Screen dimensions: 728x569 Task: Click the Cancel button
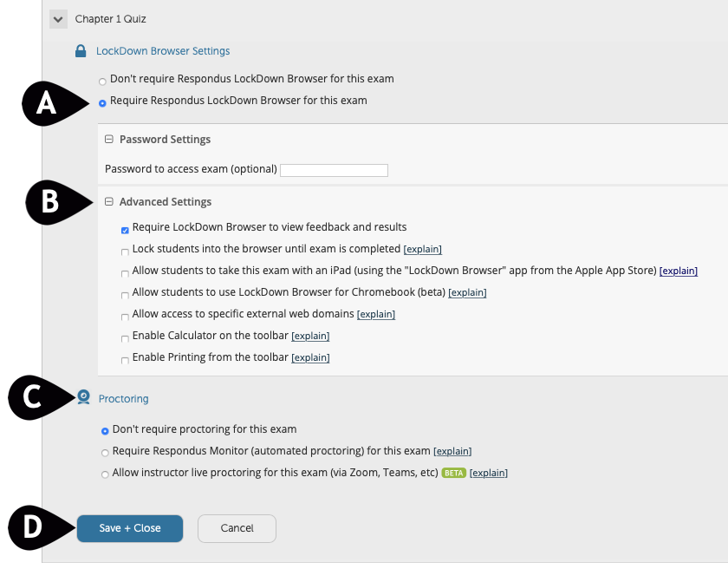coord(237,528)
